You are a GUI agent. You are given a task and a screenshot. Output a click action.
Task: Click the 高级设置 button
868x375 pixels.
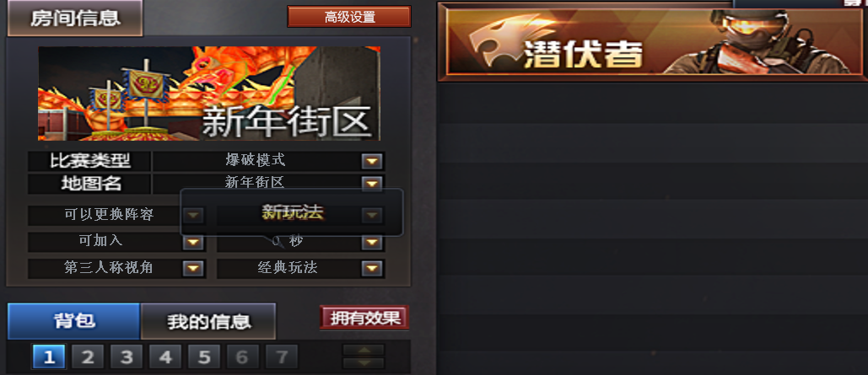pyautogui.click(x=349, y=17)
